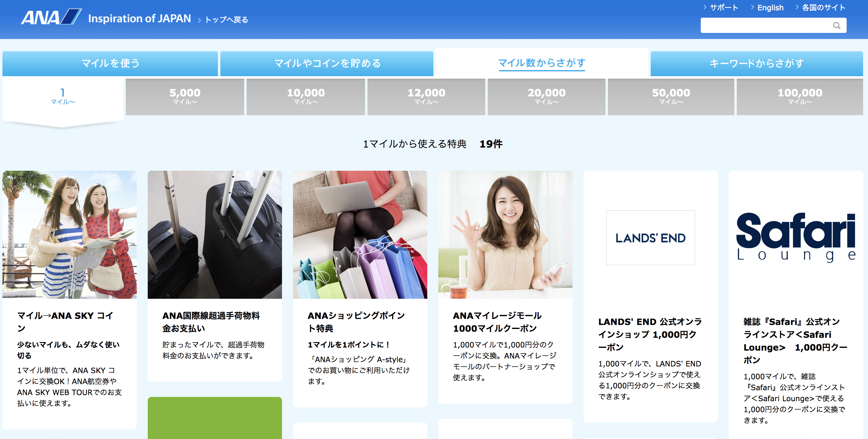This screenshot has height=439, width=868.
Task: Open the shopping bags ANAショッピングポイント thumbnail
Action: pyautogui.click(x=360, y=234)
